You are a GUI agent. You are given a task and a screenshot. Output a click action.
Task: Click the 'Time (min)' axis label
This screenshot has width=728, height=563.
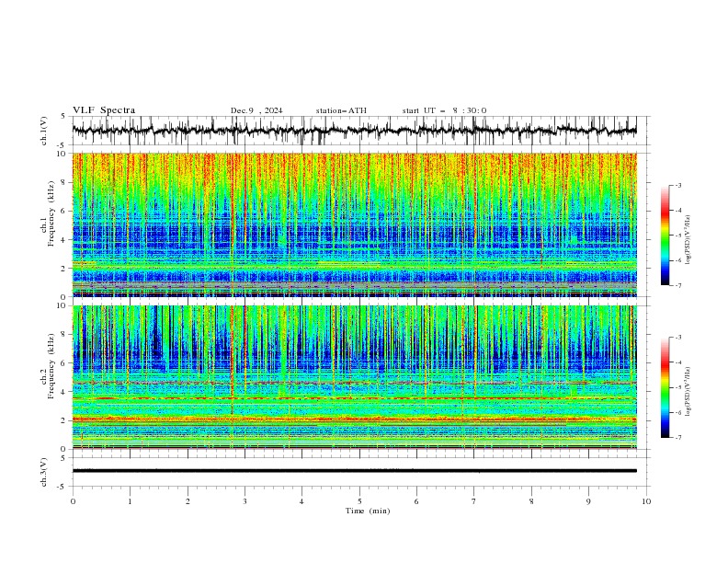point(368,511)
